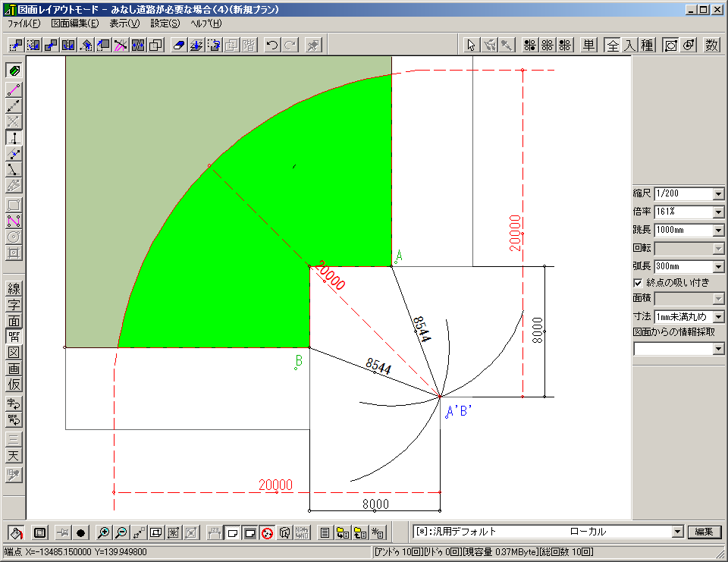Screen dimensions: 728x562
Task: Click the blue A'B' point label
Action: 459,411
